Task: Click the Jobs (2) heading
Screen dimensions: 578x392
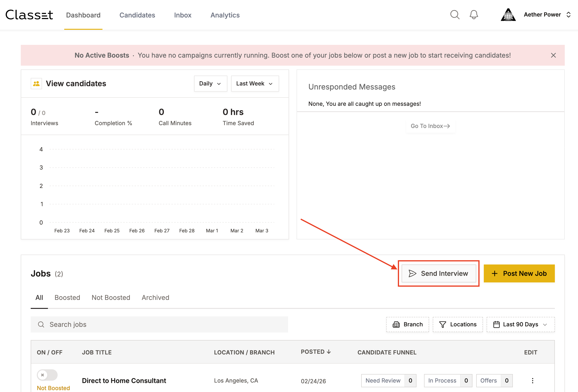Action: click(47, 274)
